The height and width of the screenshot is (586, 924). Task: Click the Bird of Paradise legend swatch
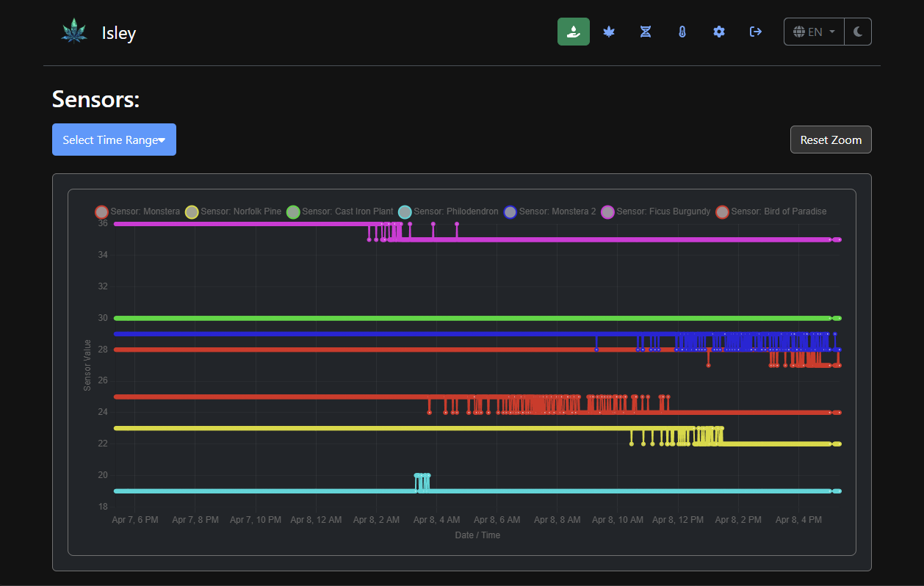[723, 211]
